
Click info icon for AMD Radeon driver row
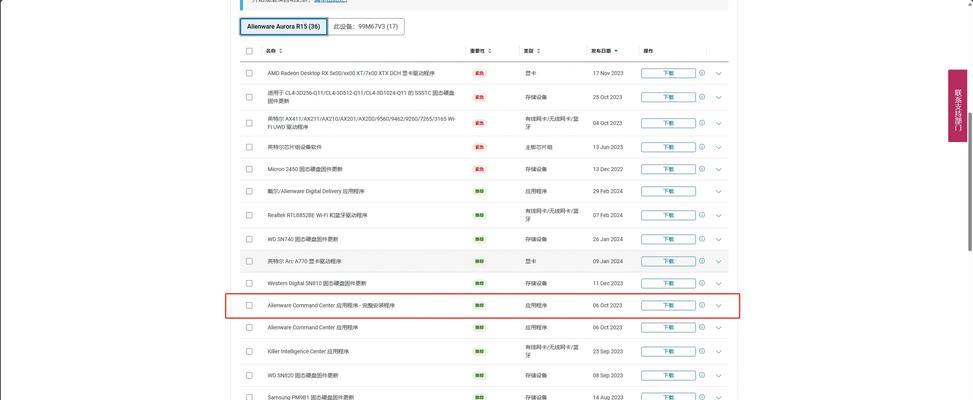pyautogui.click(x=702, y=73)
